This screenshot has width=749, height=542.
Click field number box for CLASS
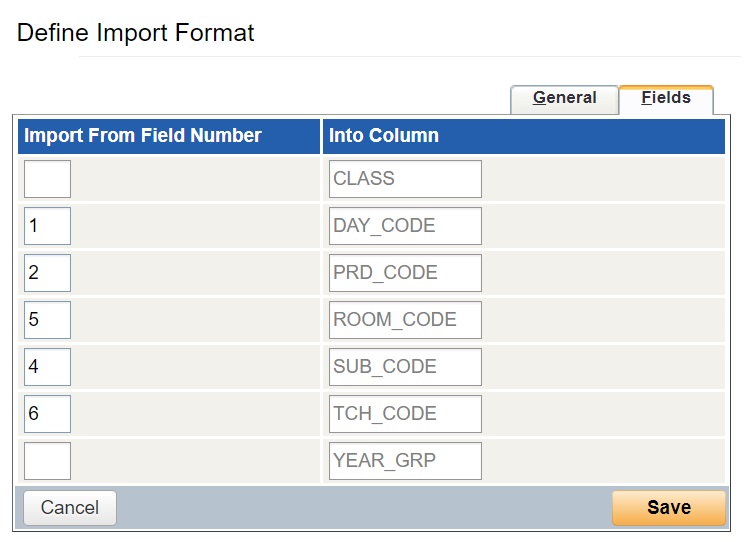pyautogui.click(x=47, y=179)
